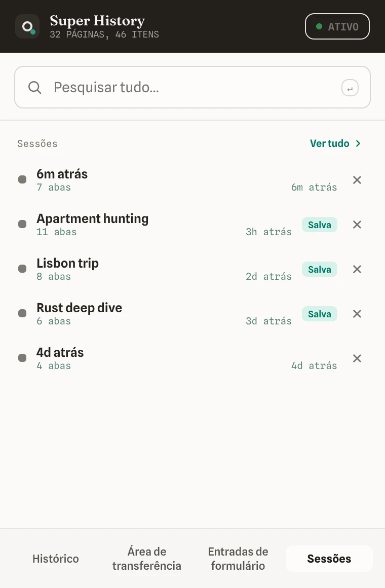Viewport: 385px width, 588px height.
Task: Toggle Salva badge on Lisbon trip
Action: tap(319, 269)
